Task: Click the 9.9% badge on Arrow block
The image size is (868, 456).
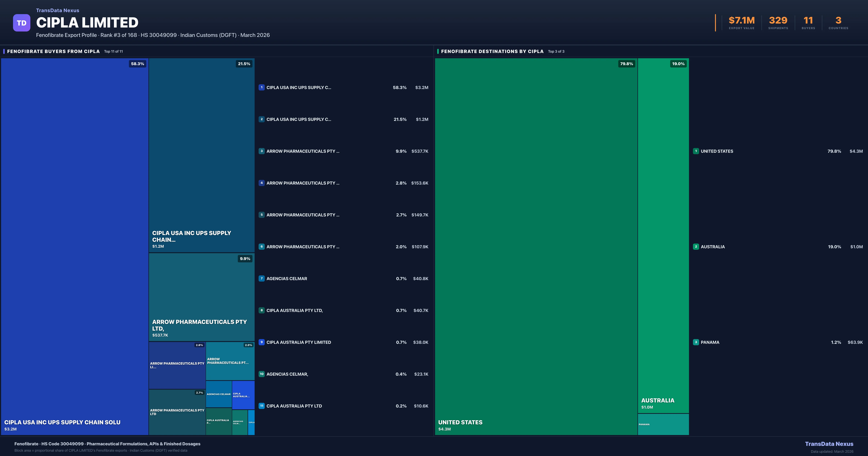Action: pos(245,259)
